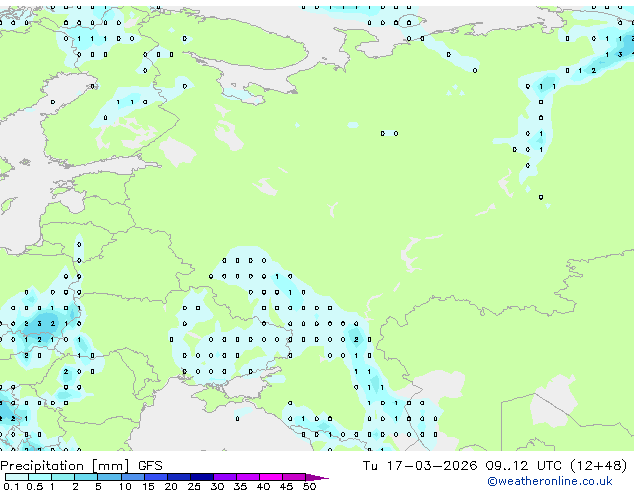Click the legend swatch between 0.5 and 1

click(40, 477)
